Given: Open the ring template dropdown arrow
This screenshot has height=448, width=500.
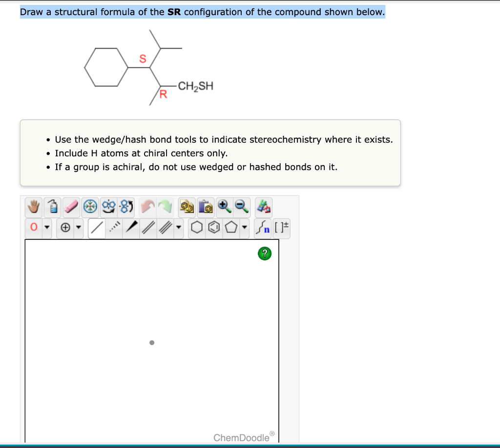Looking at the screenshot, I should [244, 227].
